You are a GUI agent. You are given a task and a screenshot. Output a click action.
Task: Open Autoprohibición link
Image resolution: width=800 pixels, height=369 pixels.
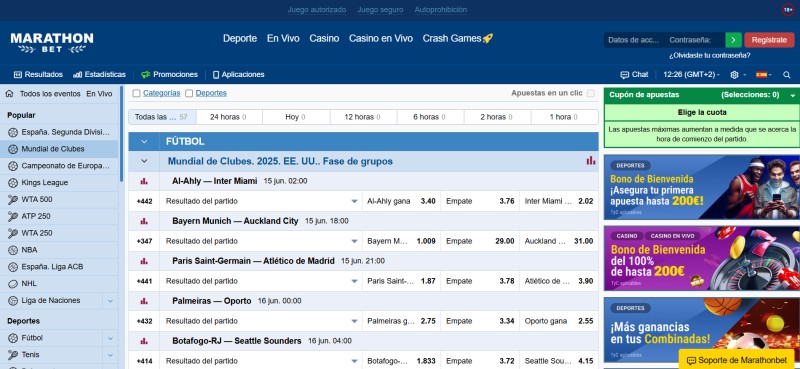(x=440, y=10)
